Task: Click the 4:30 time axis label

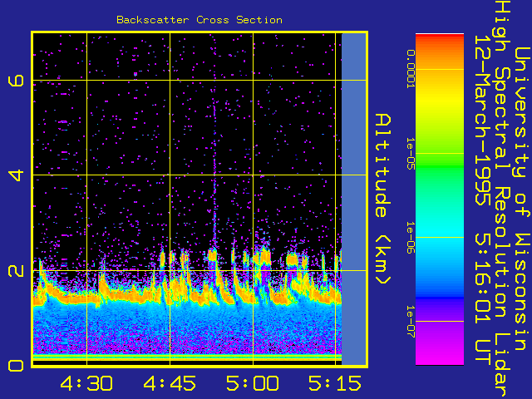Action: (x=86, y=383)
